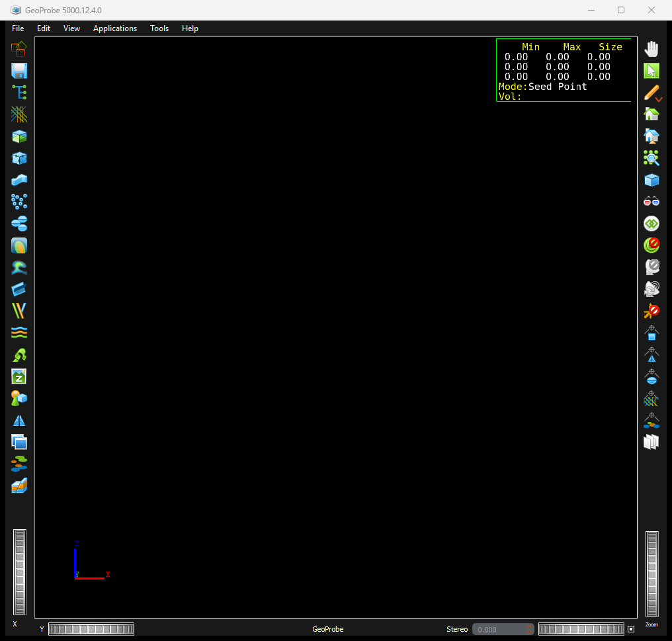
Task: Click the magnifier over green dots icon
Action: coord(651,158)
